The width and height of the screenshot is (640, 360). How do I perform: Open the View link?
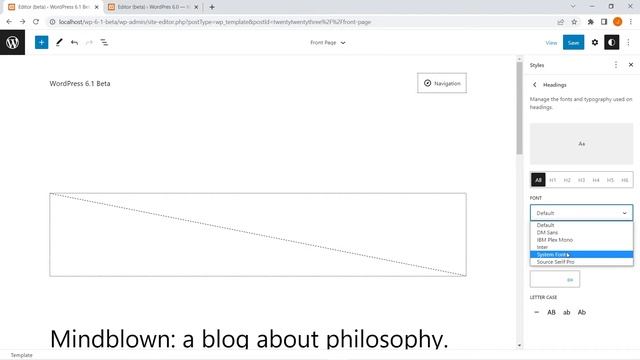point(551,42)
